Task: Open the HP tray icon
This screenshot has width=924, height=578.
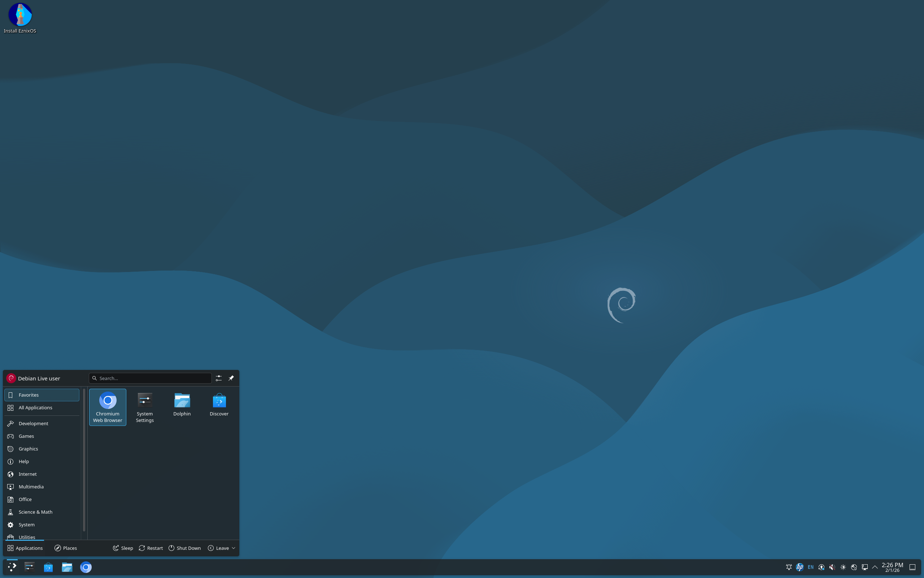Action: pyautogui.click(x=799, y=567)
